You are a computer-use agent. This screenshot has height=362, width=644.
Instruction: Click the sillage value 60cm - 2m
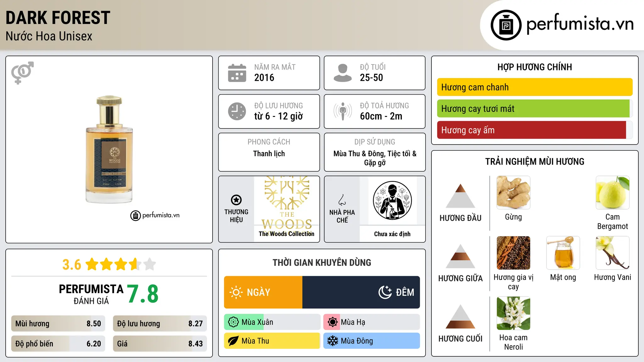(381, 116)
